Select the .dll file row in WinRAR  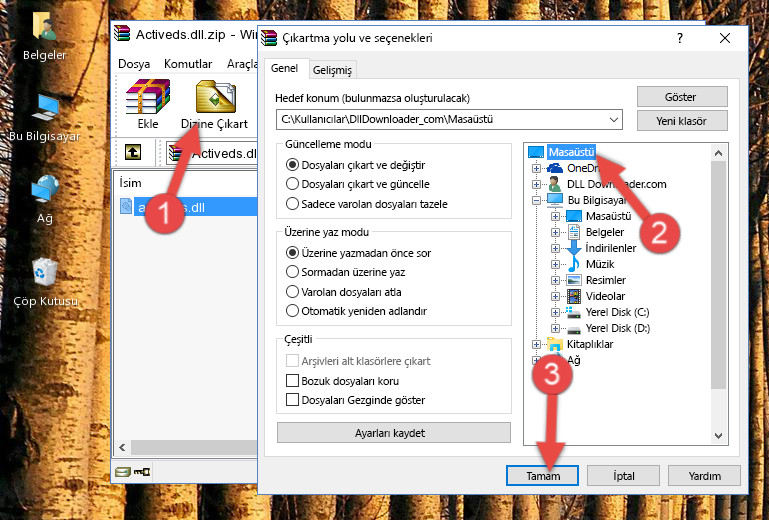click(x=187, y=207)
